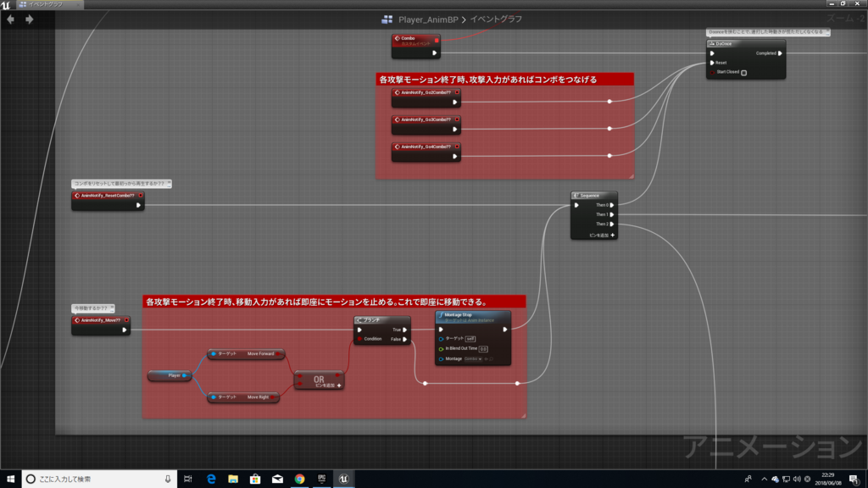Select the reroute node on Go4Combo wire

click(609, 156)
